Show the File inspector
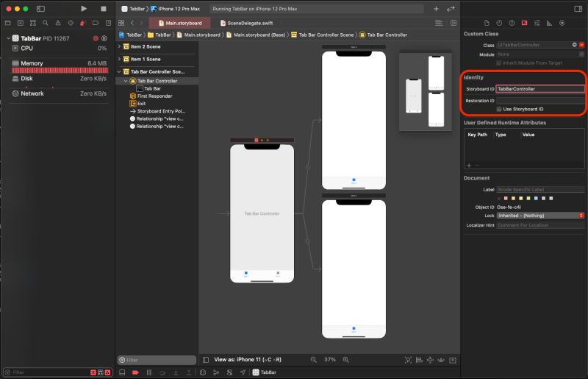 (487, 23)
